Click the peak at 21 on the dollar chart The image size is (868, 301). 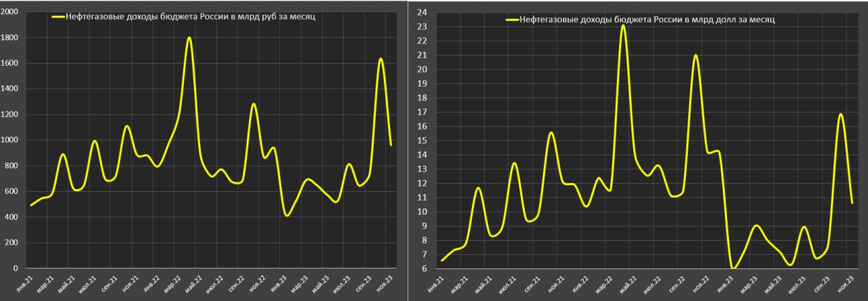point(695,56)
